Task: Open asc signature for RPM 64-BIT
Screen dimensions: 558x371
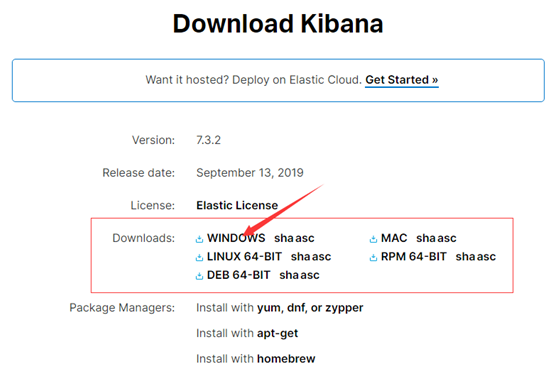Action: (x=486, y=256)
